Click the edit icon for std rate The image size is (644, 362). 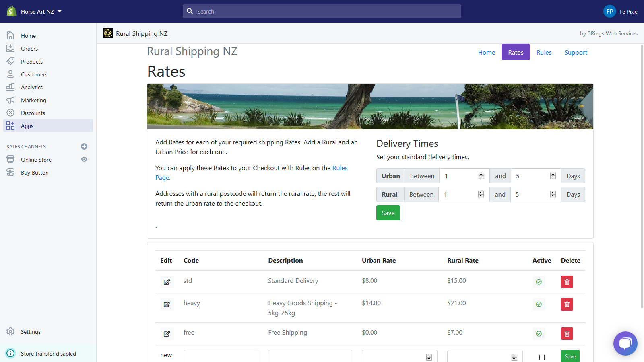[x=167, y=282]
